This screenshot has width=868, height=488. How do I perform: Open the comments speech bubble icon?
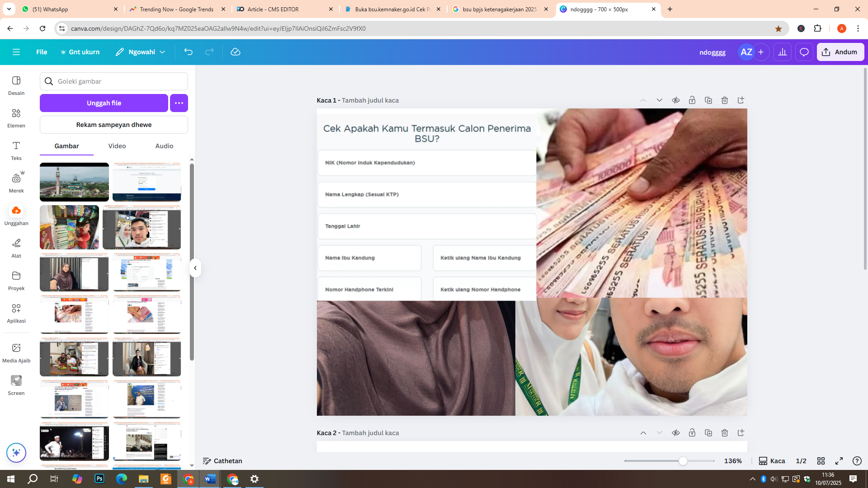[x=804, y=52]
